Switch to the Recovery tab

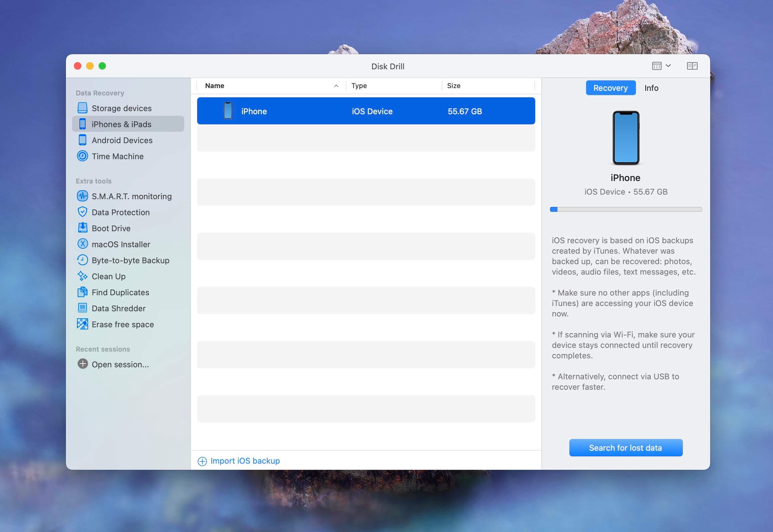coord(611,88)
